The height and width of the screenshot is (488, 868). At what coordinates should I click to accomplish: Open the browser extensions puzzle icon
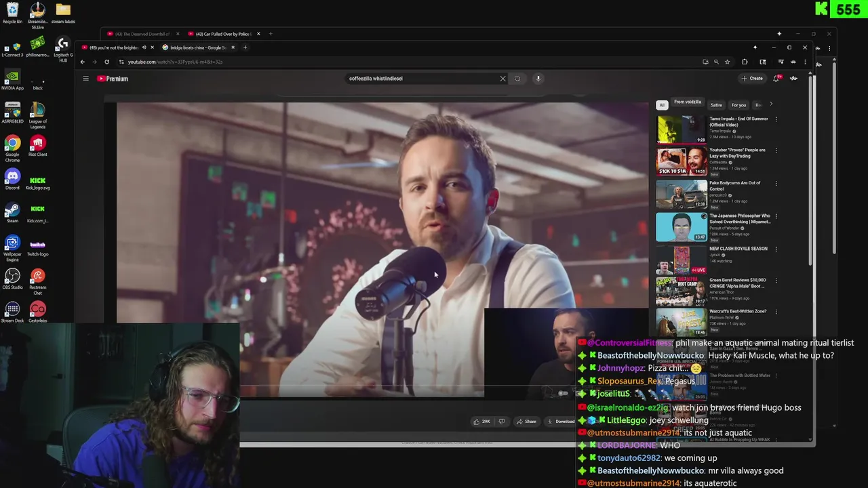coord(745,62)
